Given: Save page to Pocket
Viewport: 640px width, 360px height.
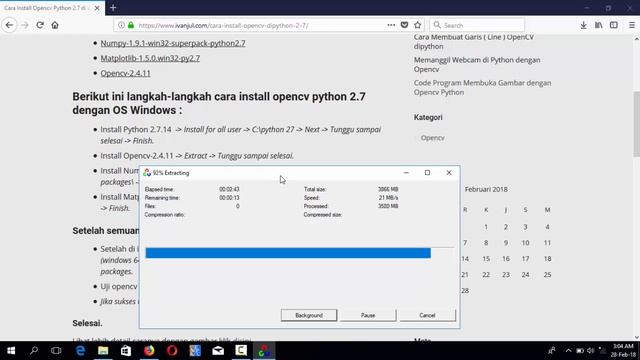Looking at the screenshot, I should pyautogui.click(x=404, y=25).
